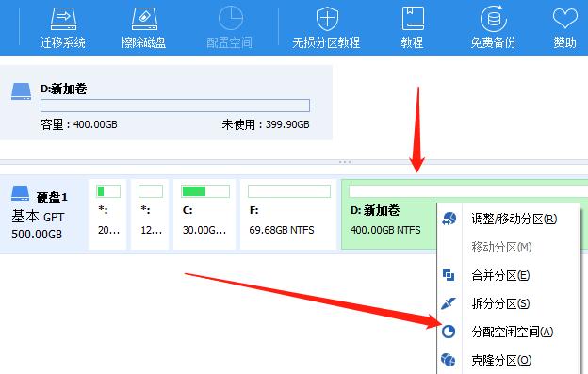Click the 69.68GB NTFS label
588x374 pixels.
pos(282,230)
